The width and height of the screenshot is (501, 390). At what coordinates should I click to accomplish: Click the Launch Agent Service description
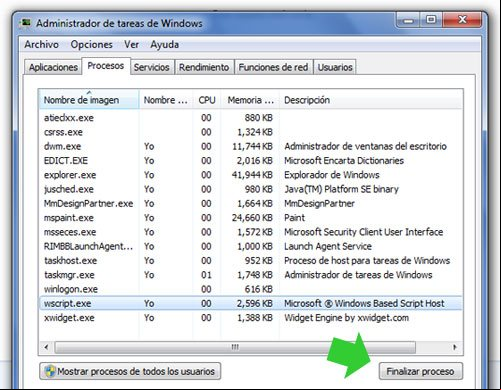(x=328, y=246)
